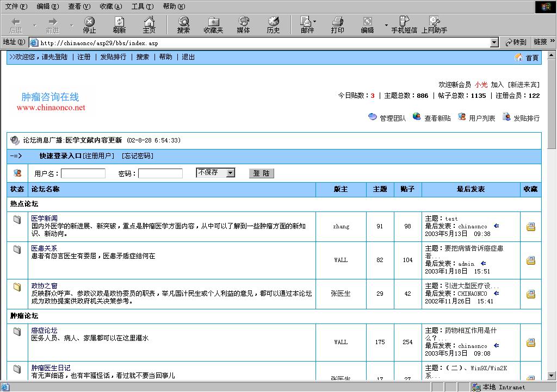Print the page with 打印 icon
This screenshot has height=392, width=557.
pos(337,25)
